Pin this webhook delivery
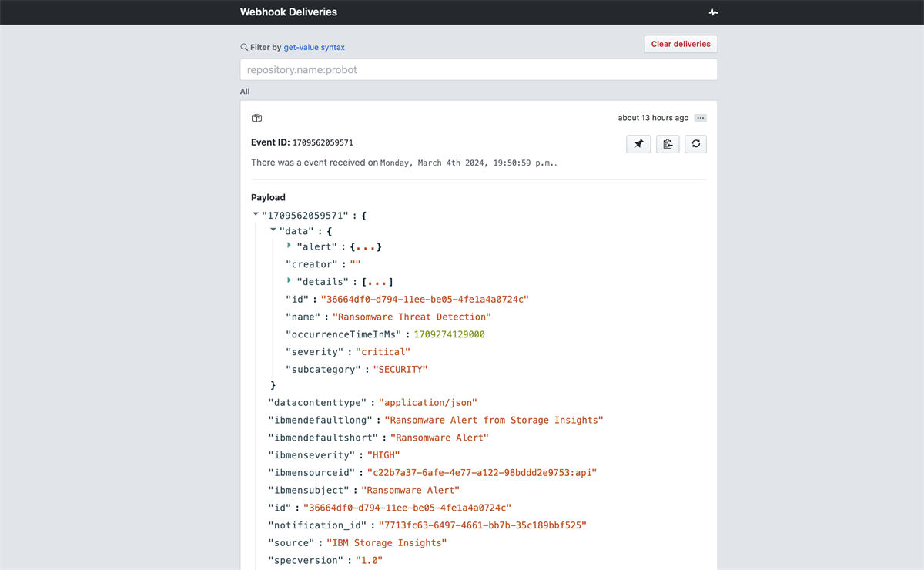 (638, 144)
